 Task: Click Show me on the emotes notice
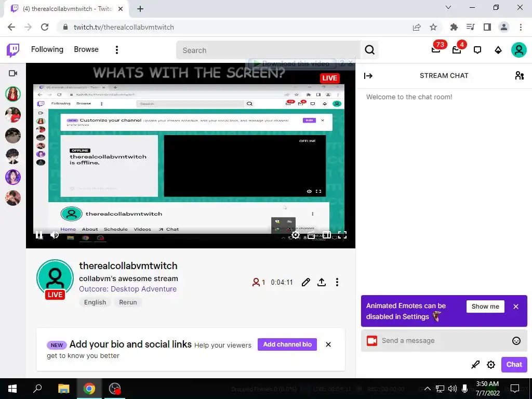(x=485, y=307)
